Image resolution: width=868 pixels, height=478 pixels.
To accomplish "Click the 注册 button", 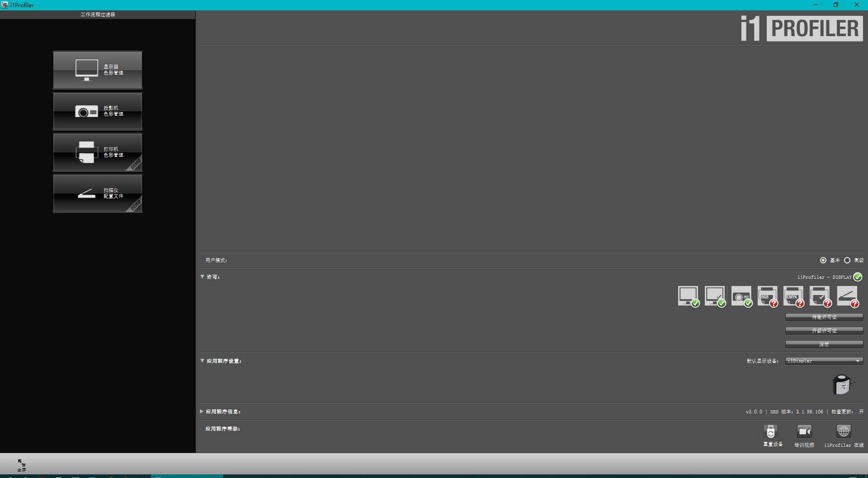I will click(824, 344).
